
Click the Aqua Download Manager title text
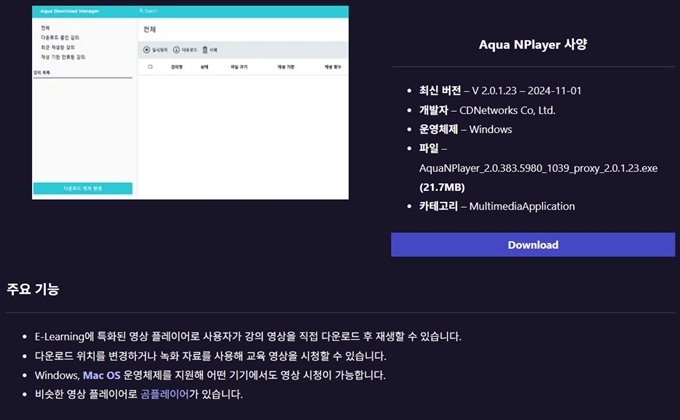pos(70,11)
